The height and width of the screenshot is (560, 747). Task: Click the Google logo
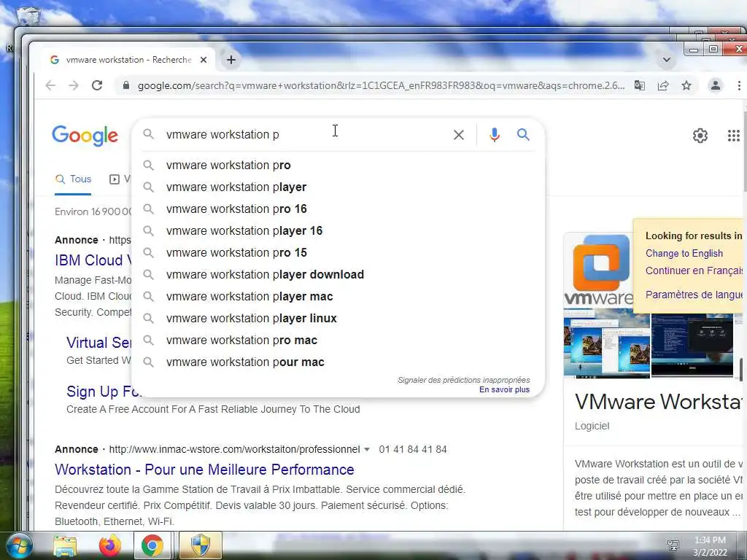[x=85, y=136]
